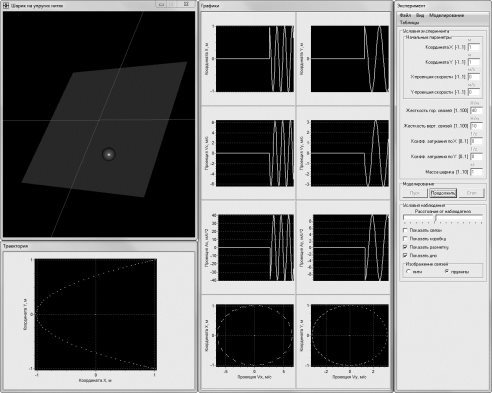Minimize the 3D ball window
This screenshot has height=393, width=492.
[161, 4]
